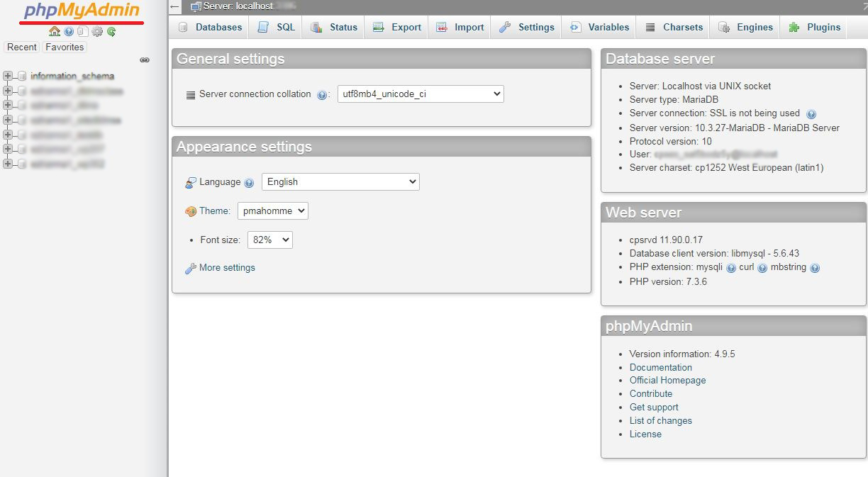Go to phpMyAdmin home via house icon
This screenshot has width=868, height=477.
click(55, 31)
